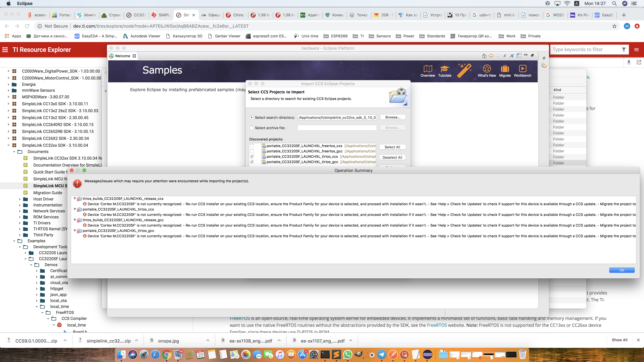Select the TI Drivers folder in the tree
Viewport: 644px width, 362px height.
42,223
